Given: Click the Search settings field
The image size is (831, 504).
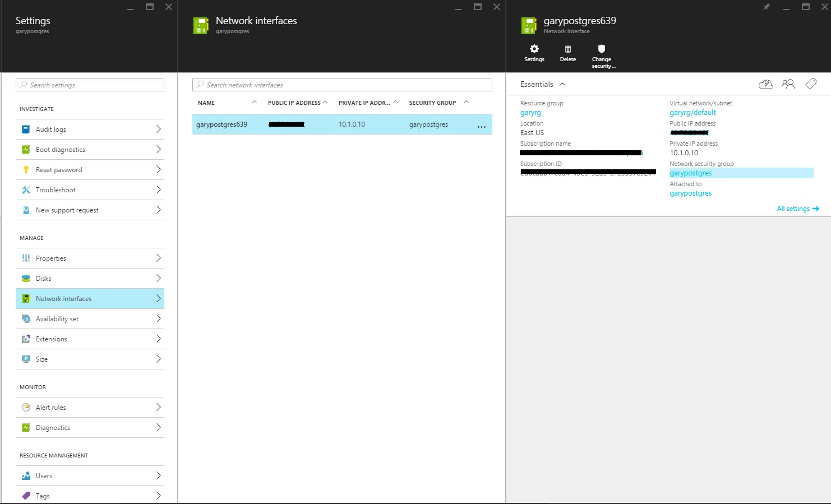Looking at the screenshot, I should coord(90,85).
